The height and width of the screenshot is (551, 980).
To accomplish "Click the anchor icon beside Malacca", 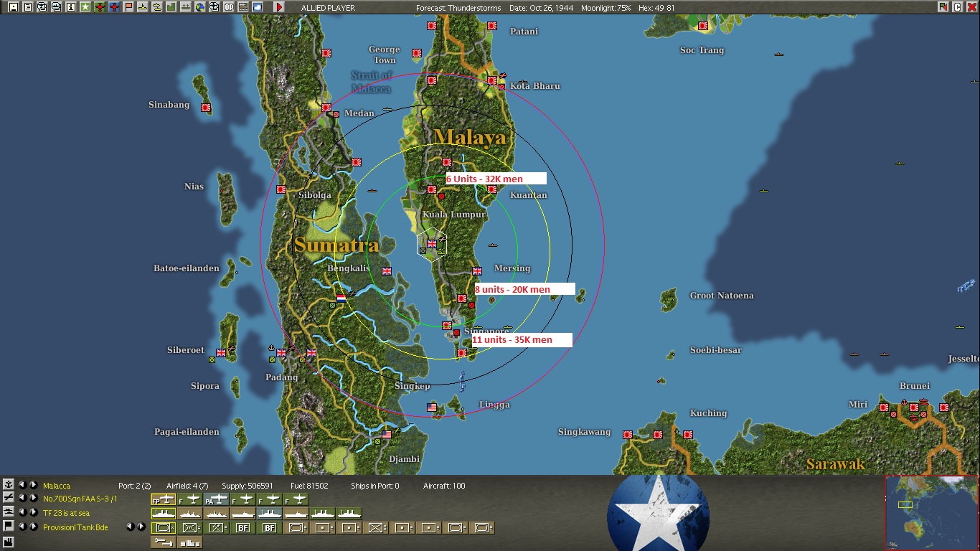I will (9, 485).
